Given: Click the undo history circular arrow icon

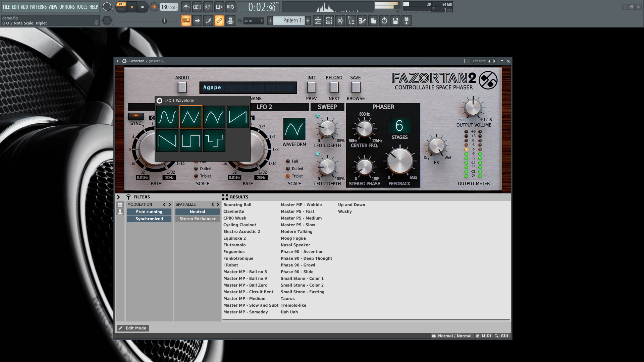Looking at the screenshot, I should [384, 21].
